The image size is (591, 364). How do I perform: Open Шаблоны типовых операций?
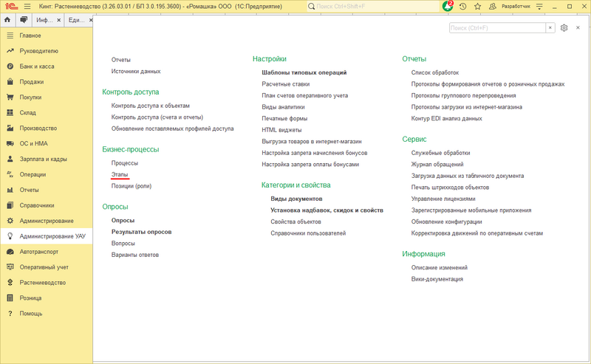click(x=304, y=72)
